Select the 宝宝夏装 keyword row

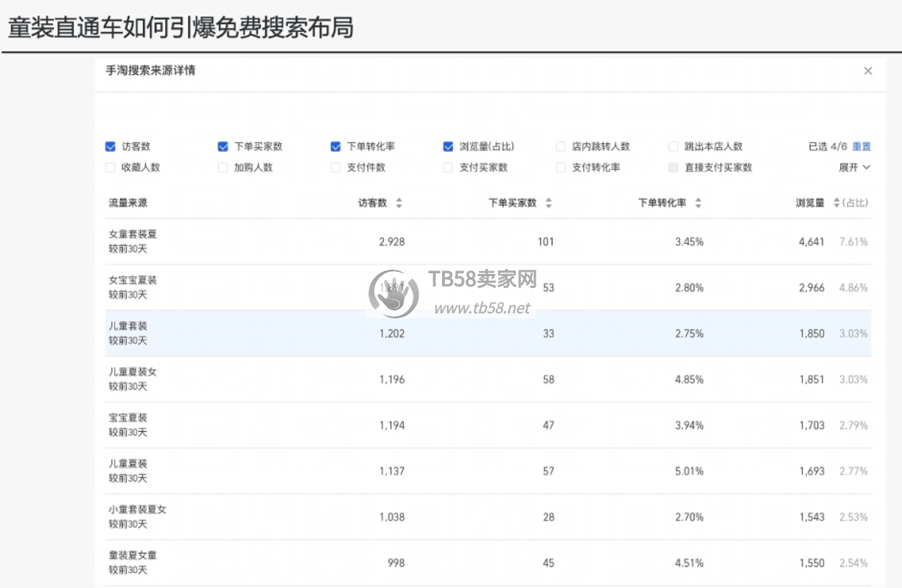(x=488, y=425)
